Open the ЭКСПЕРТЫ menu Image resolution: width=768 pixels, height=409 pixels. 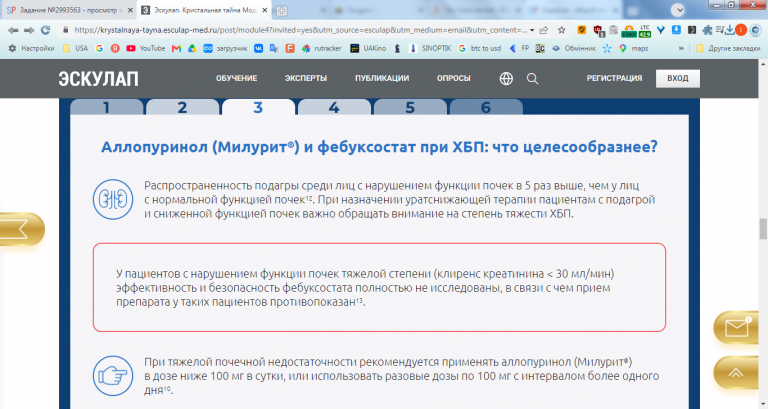click(306, 78)
